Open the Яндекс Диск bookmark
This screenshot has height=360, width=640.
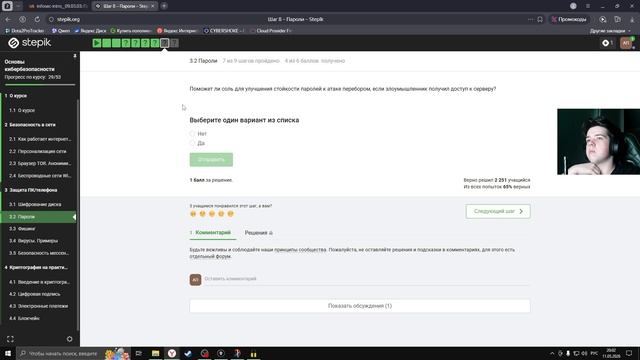coord(90,31)
